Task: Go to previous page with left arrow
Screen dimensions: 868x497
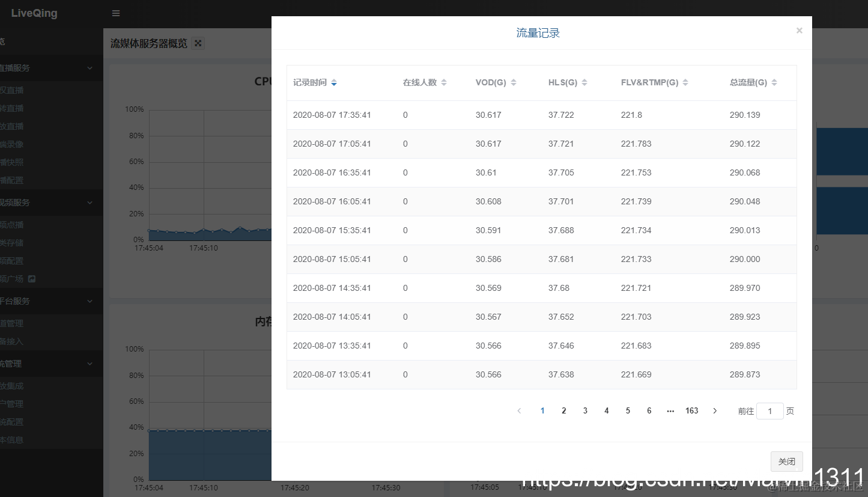Action: [x=519, y=411]
